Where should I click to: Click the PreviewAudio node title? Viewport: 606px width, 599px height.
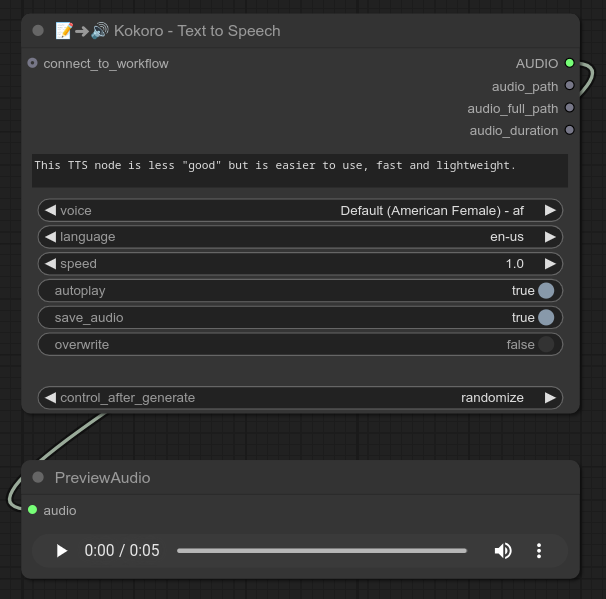click(x=102, y=478)
